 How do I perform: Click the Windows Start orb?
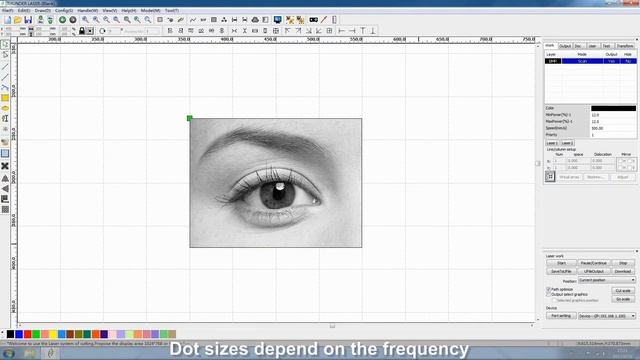click(x=9, y=353)
